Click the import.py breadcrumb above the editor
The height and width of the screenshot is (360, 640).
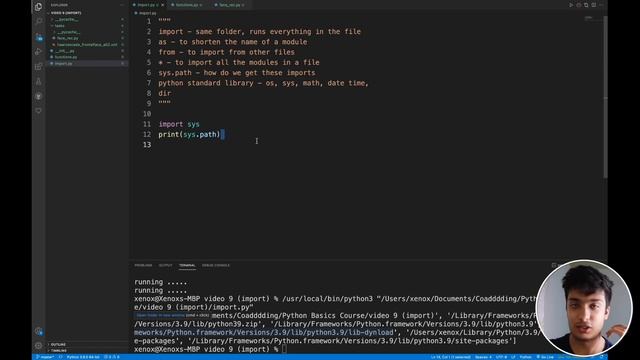click(x=145, y=13)
